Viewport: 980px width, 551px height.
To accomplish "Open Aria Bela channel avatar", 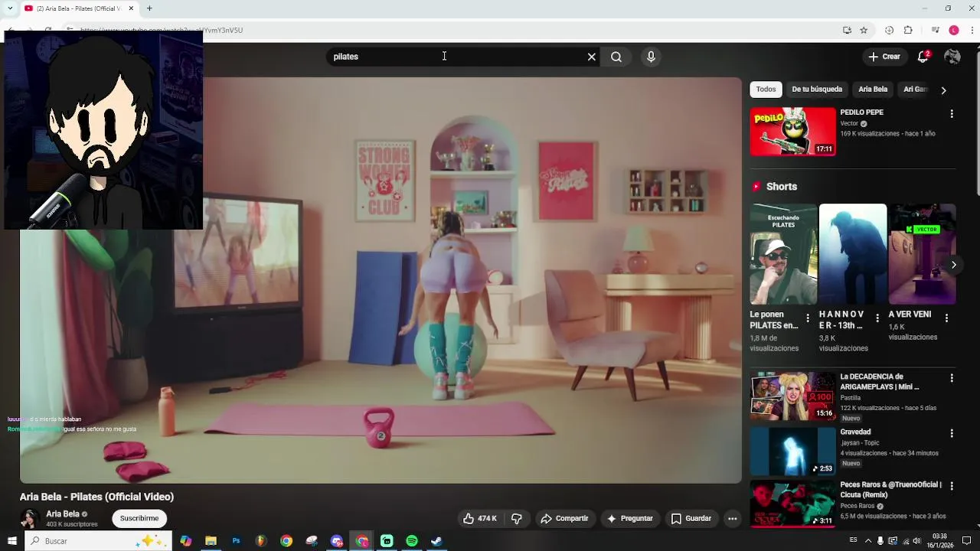I will [30, 518].
